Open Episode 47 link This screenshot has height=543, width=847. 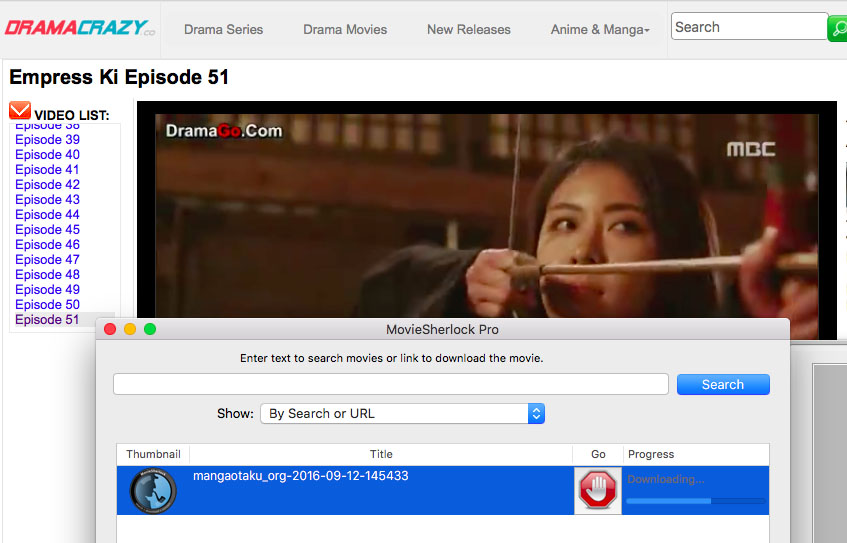[48, 259]
